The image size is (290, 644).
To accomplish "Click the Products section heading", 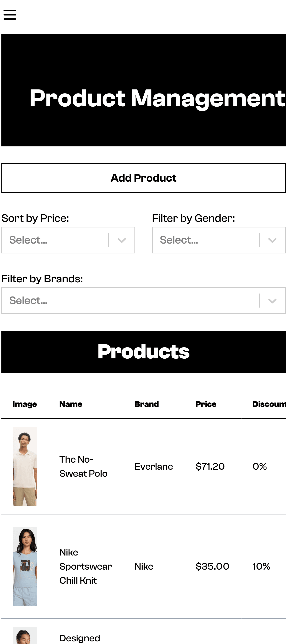I will pyautogui.click(x=144, y=352).
